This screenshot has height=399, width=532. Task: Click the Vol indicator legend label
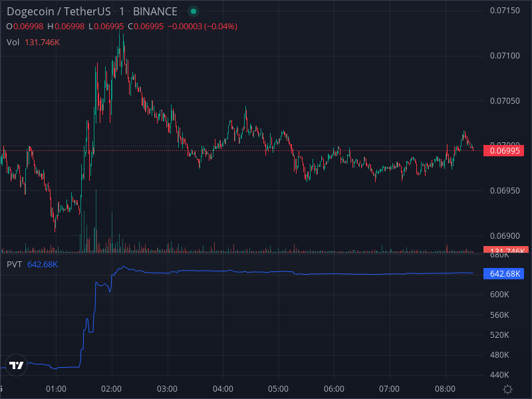pyautogui.click(x=13, y=43)
